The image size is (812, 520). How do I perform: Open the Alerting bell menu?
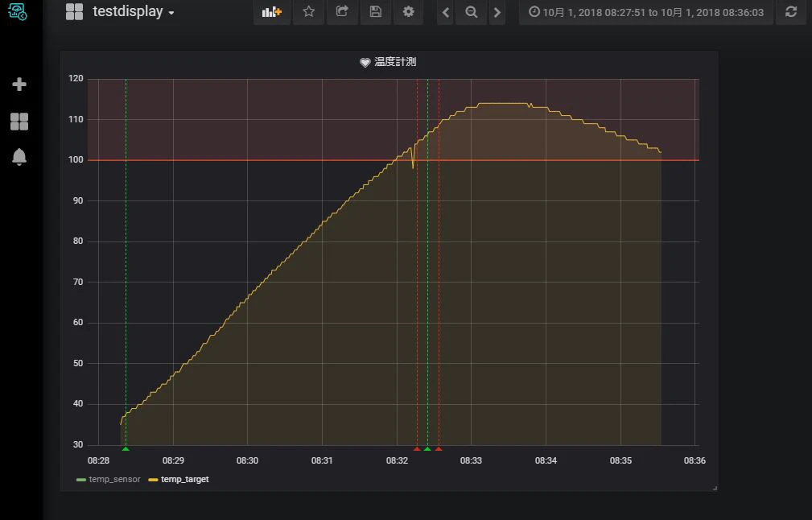click(x=19, y=156)
